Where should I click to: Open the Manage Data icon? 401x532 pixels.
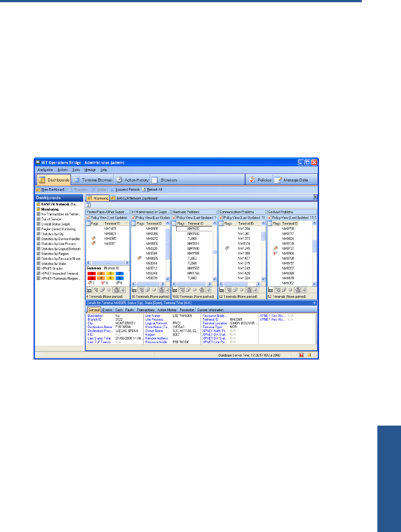(x=278, y=180)
